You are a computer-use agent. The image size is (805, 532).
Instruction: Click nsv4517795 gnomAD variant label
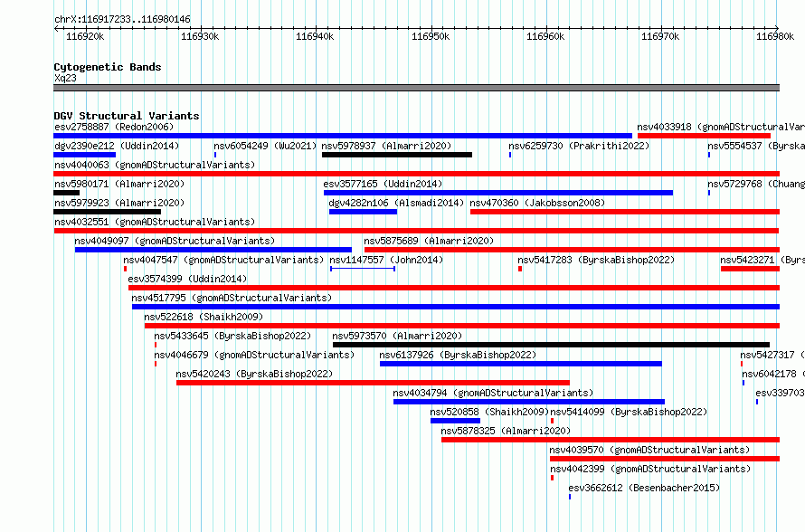232,298
